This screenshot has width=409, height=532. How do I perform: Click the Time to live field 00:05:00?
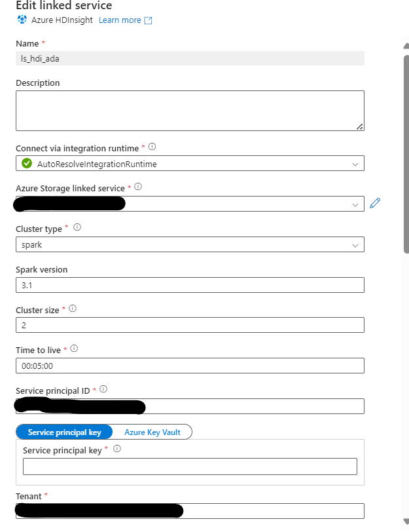(x=190, y=366)
